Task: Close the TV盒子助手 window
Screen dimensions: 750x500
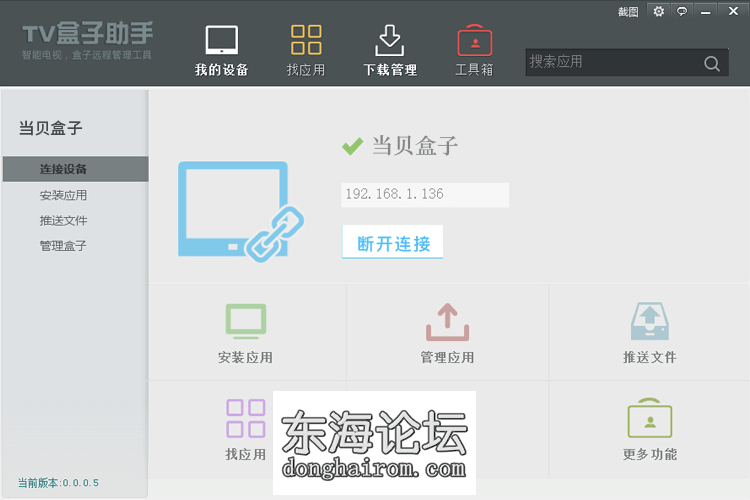Action: pos(733,11)
